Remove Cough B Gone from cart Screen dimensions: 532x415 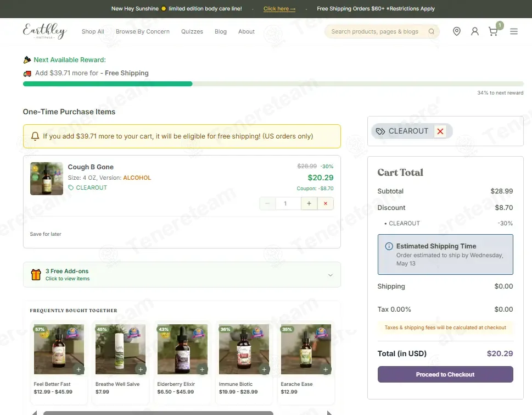click(326, 203)
